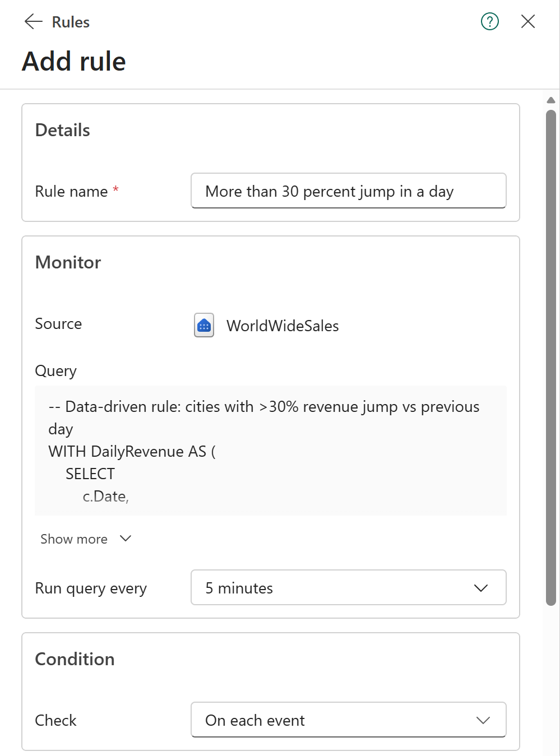This screenshot has height=756, width=560.
Task: Click the WorldWideSales source icon
Action: (204, 325)
